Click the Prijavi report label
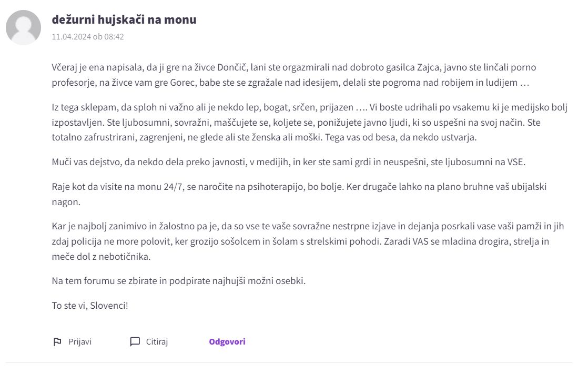 [79, 342]
